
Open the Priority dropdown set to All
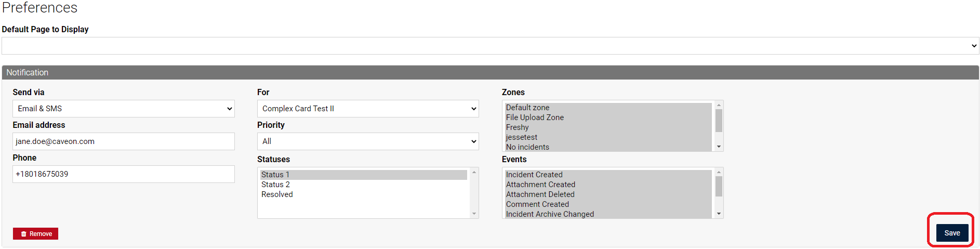[368, 141]
